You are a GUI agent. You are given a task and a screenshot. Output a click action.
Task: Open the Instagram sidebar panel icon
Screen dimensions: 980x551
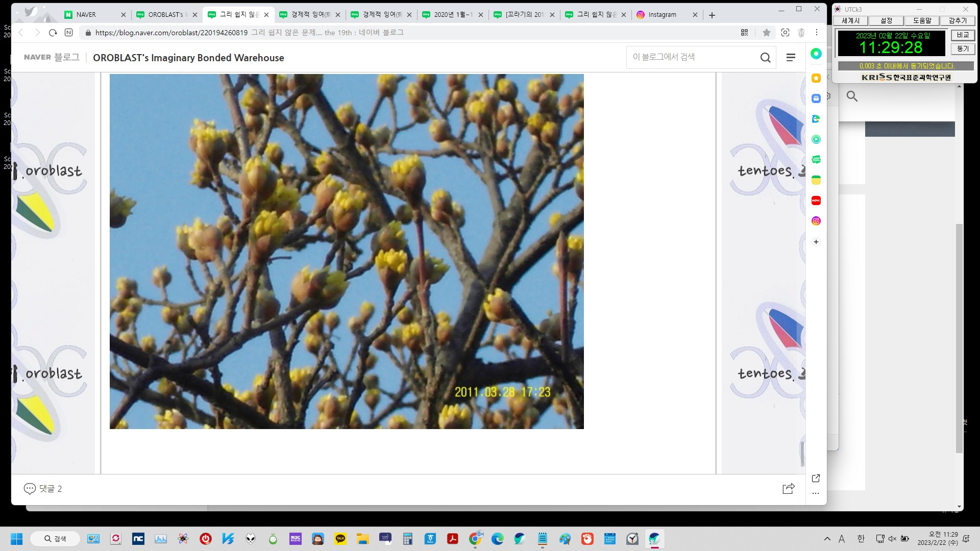pos(816,221)
